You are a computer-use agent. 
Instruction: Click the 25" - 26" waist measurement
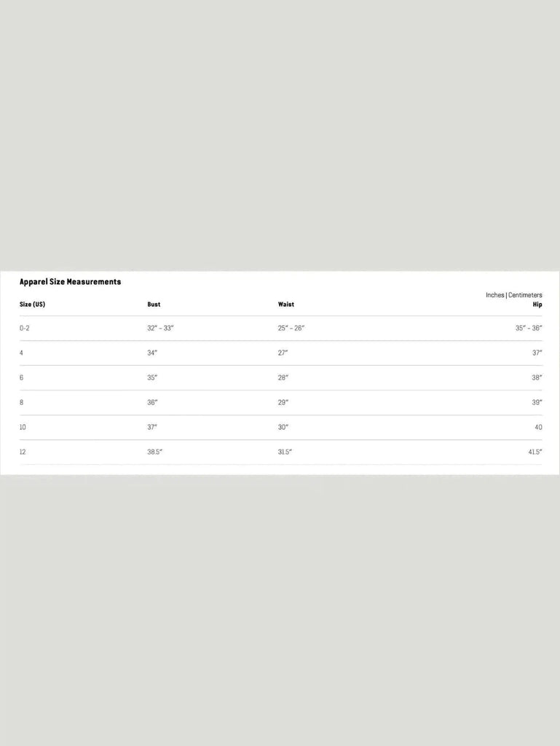[x=291, y=328]
